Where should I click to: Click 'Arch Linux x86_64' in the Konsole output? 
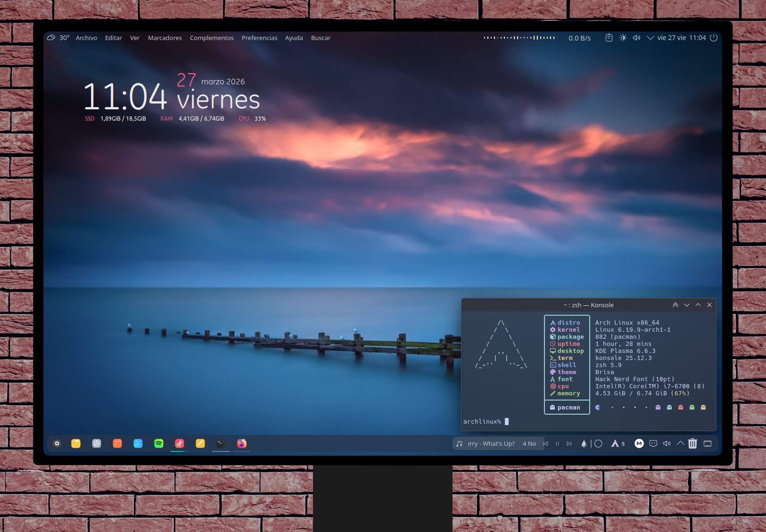click(627, 323)
